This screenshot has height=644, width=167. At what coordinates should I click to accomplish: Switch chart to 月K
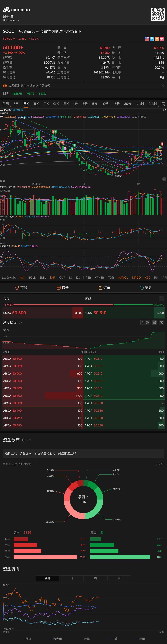[x=46, y=104]
